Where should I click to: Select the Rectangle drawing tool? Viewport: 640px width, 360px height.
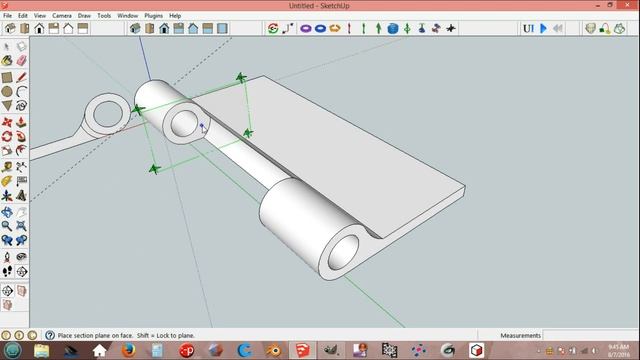[7, 78]
